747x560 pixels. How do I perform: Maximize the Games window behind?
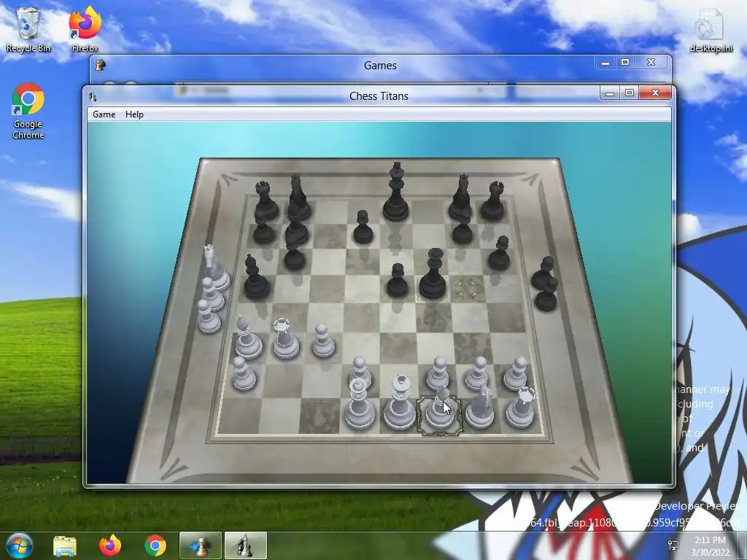tap(625, 63)
